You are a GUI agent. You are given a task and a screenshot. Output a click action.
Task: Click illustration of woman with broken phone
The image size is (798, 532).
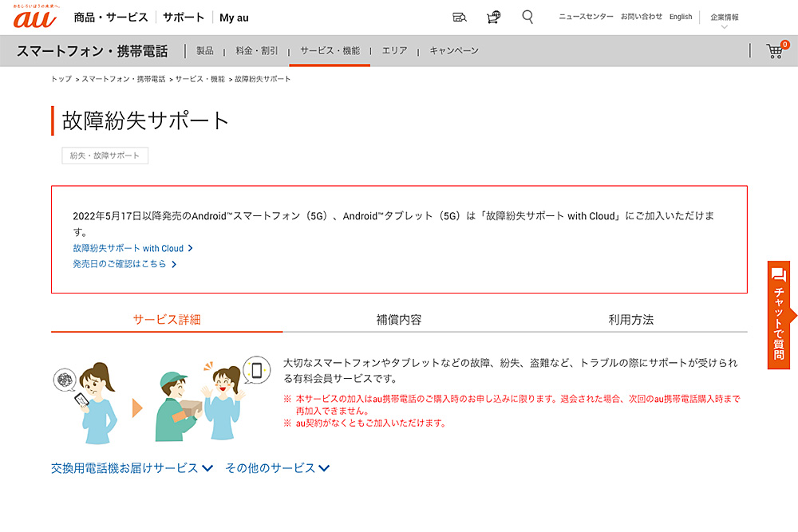click(x=86, y=403)
